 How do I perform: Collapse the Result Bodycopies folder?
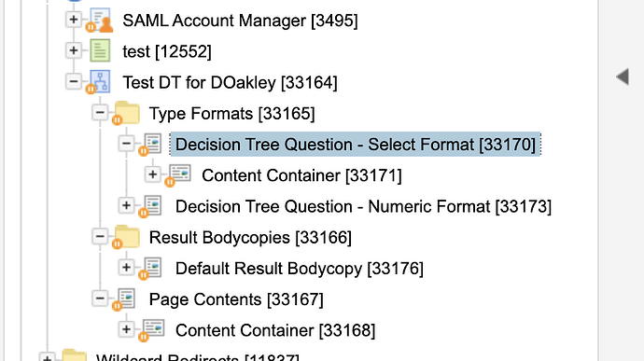(x=100, y=237)
